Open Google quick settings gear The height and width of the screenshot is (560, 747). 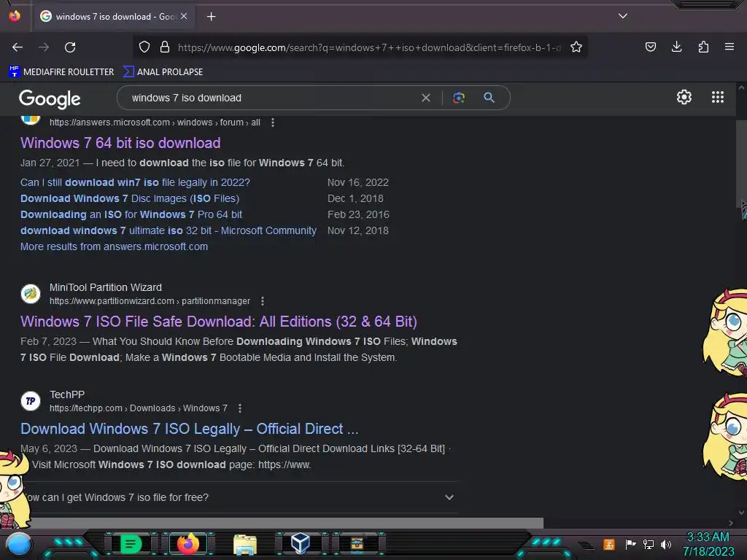point(684,97)
